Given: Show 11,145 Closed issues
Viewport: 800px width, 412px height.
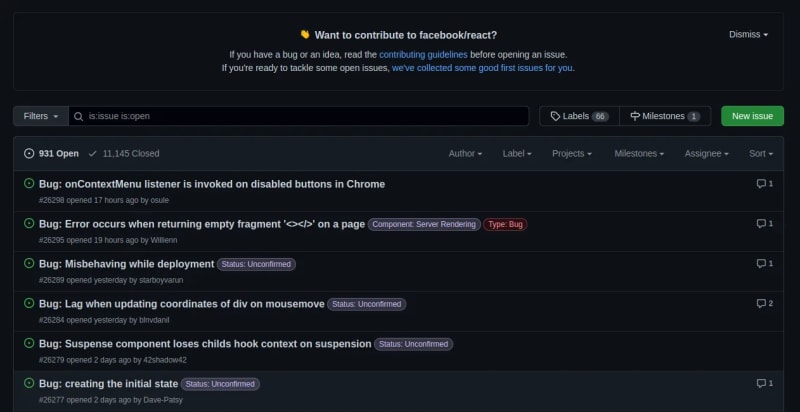Looking at the screenshot, I should [x=123, y=153].
